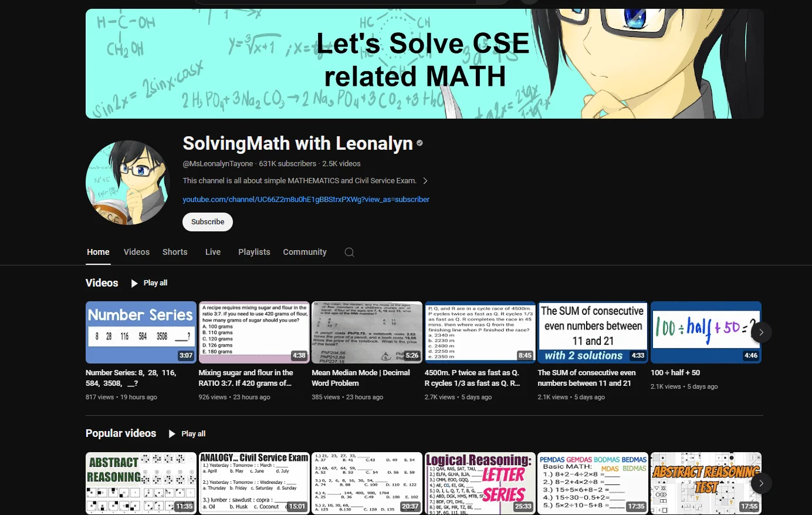
Task: Click the Popular videos section heading
Action: coord(121,433)
